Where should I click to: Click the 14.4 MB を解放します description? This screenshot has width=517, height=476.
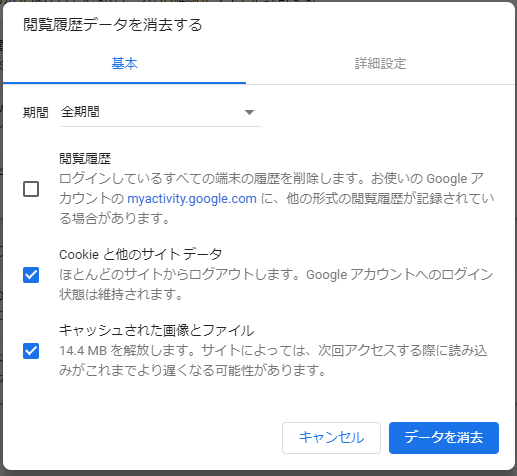(273, 360)
